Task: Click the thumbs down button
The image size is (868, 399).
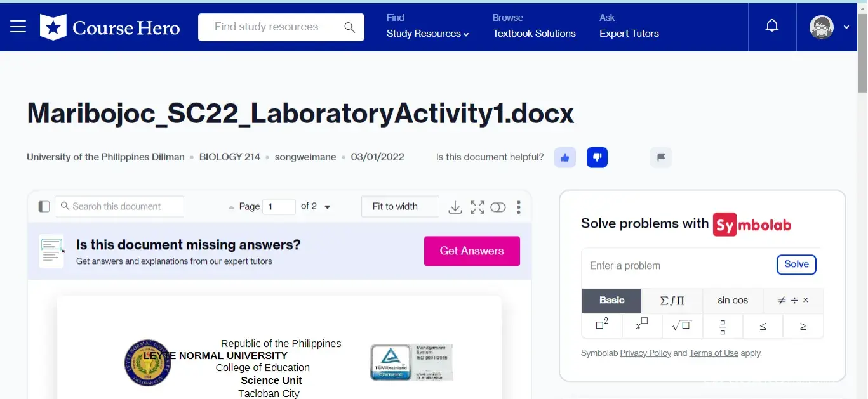Action: (597, 157)
